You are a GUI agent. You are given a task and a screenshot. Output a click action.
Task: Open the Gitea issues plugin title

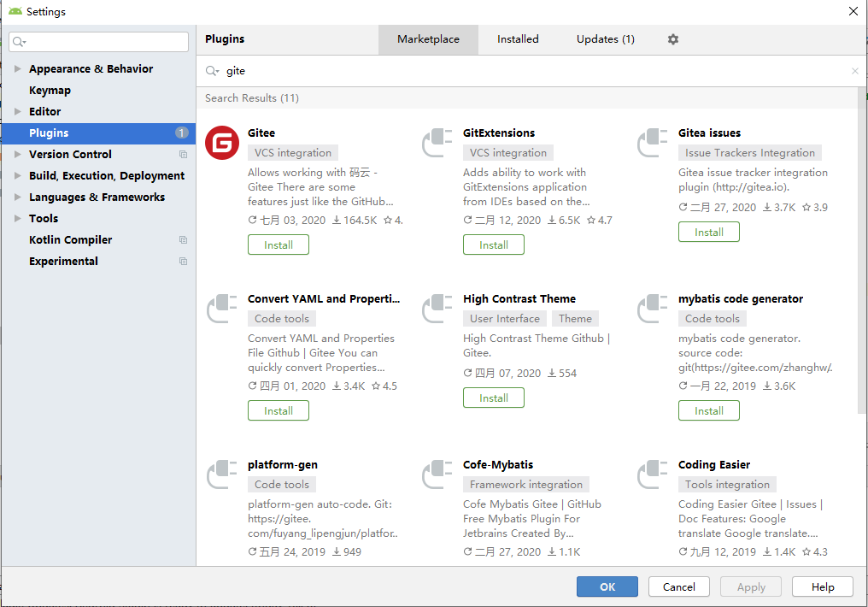(x=709, y=133)
